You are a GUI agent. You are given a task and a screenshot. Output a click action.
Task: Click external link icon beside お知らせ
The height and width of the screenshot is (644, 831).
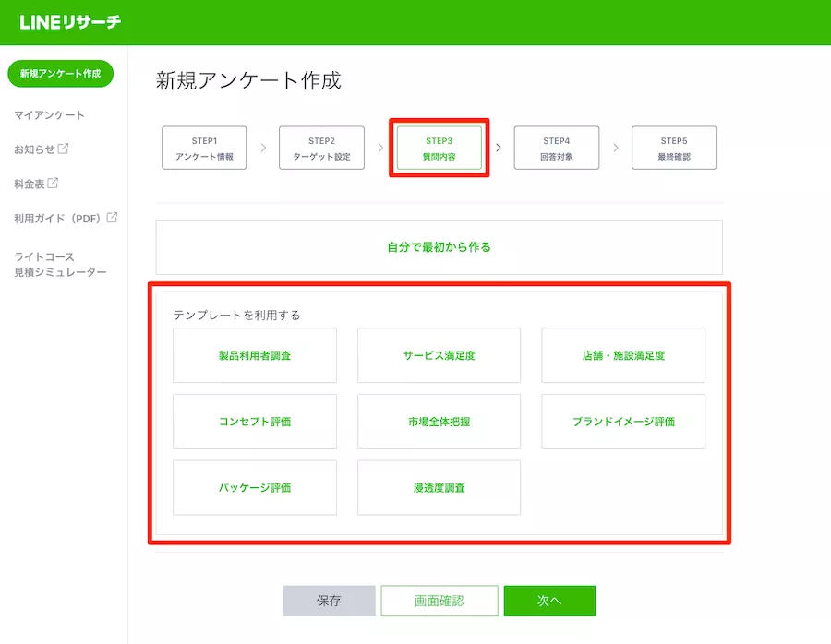click(x=64, y=149)
